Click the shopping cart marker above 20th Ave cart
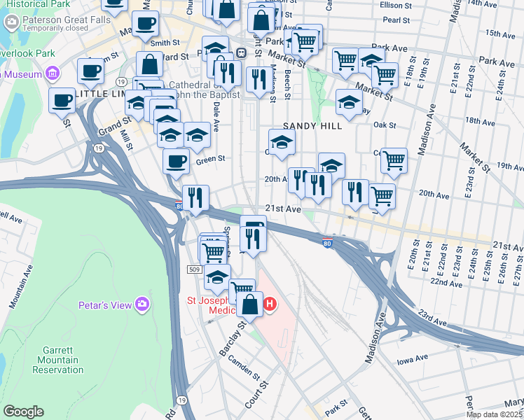Image resolution: width=524 pixels, height=420 pixels. coord(394,162)
